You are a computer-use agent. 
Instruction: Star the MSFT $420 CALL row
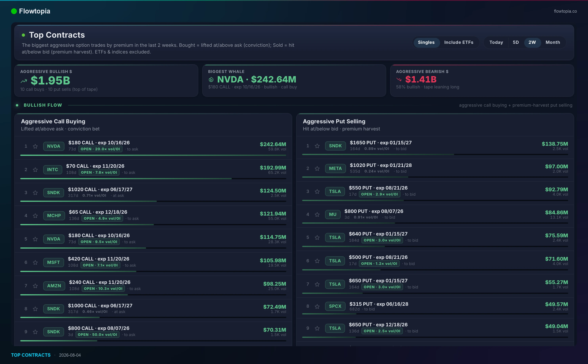[35, 262]
